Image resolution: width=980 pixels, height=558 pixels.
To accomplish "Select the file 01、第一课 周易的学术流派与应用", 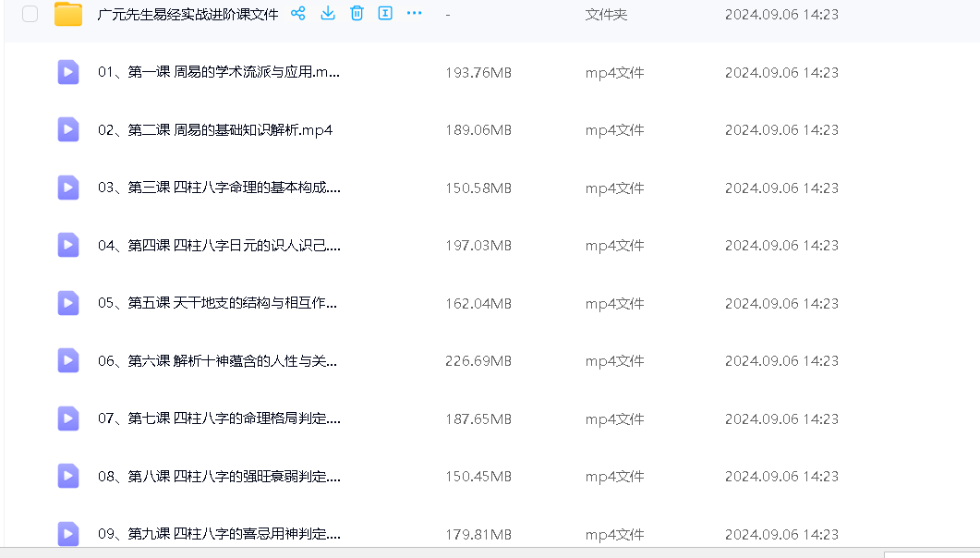I will click(219, 73).
